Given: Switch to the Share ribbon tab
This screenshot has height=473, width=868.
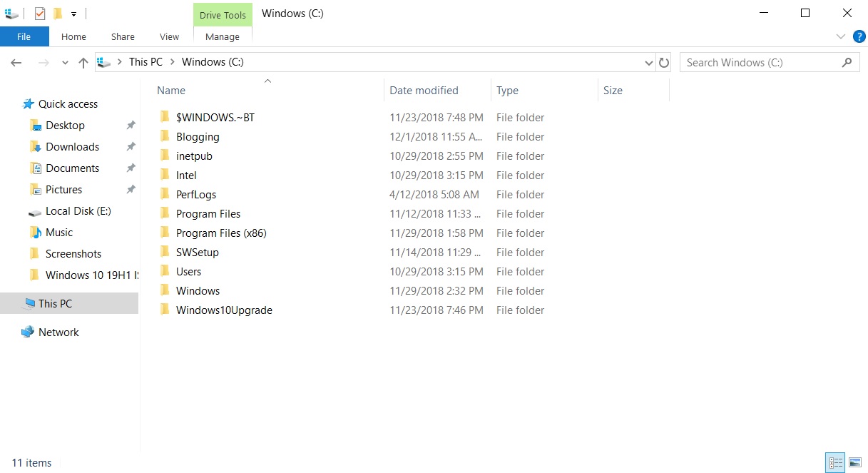Looking at the screenshot, I should (123, 36).
